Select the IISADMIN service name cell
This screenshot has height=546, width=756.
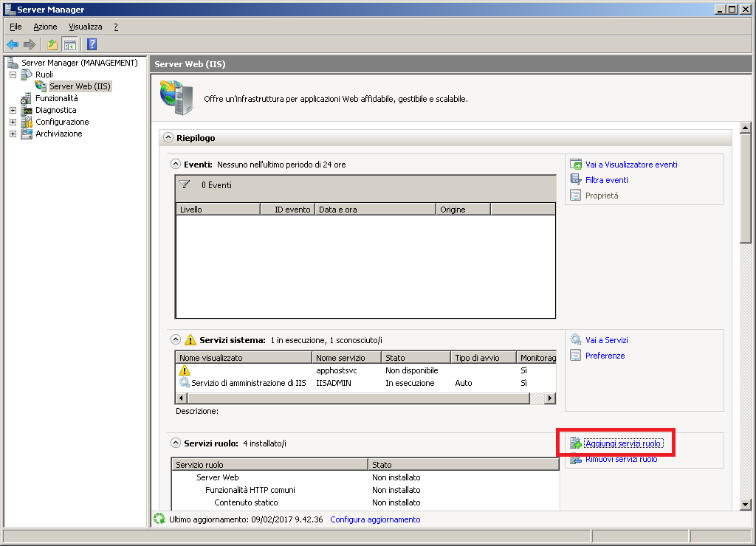pos(334,383)
